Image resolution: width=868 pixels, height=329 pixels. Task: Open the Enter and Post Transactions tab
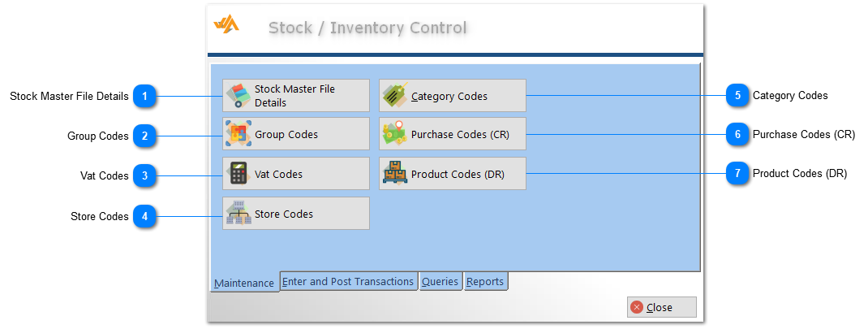pos(348,281)
